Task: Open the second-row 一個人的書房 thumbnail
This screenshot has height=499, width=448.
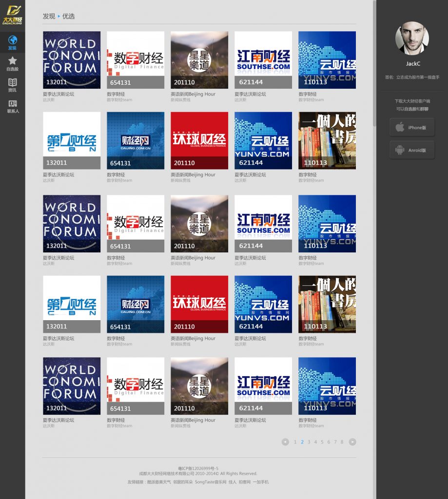Action: pyautogui.click(x=327, y=140)
